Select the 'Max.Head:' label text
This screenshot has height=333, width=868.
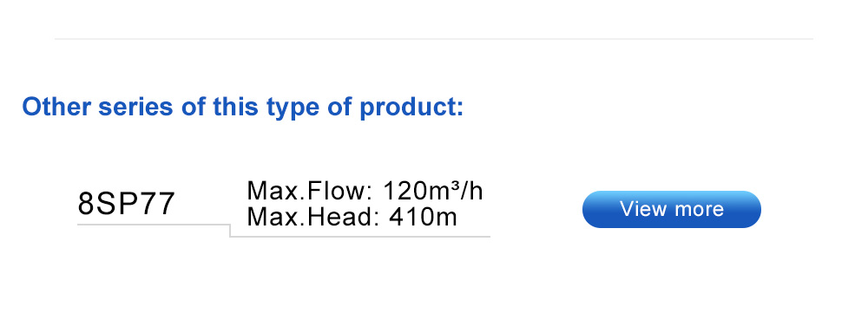coord(313,217)
